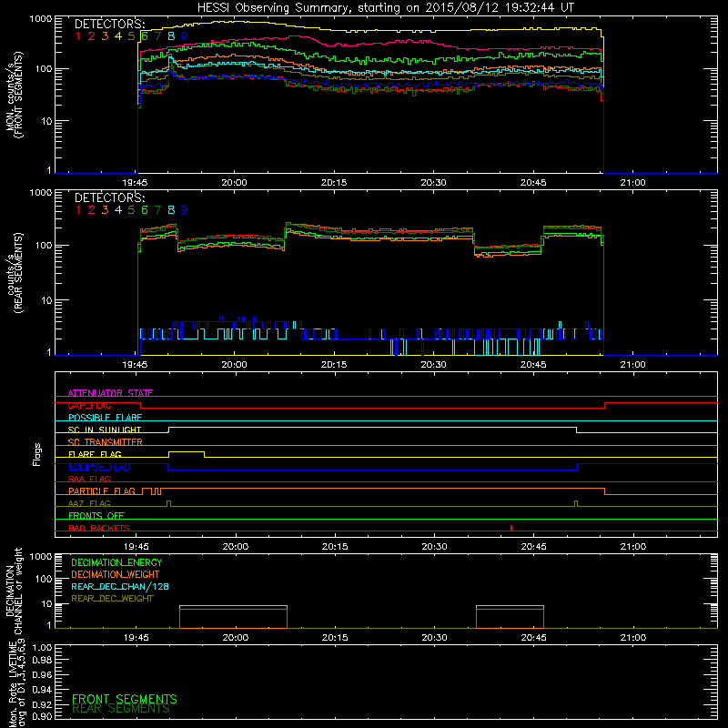The image size is (728, 728).
Task: Select detector 8 label in front segments legend
Action: (171, 35)
